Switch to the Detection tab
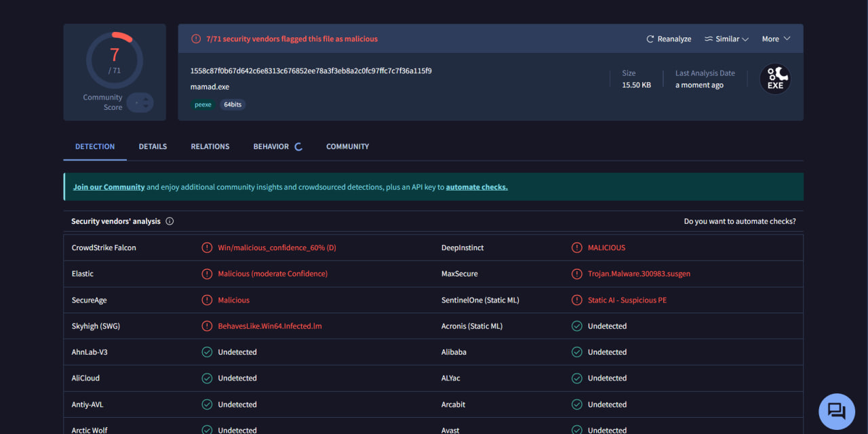Image resolution: width=868 pixels, height=434 pixels. 95,146
